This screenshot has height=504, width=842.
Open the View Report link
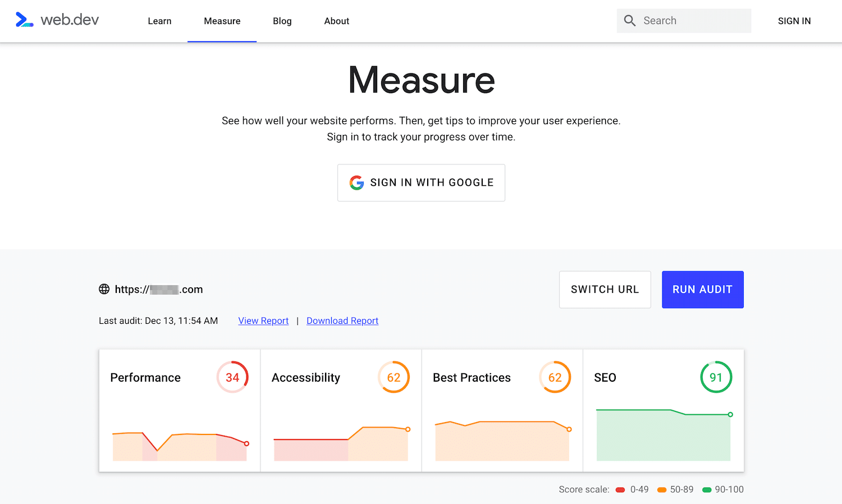click(263, 320)
